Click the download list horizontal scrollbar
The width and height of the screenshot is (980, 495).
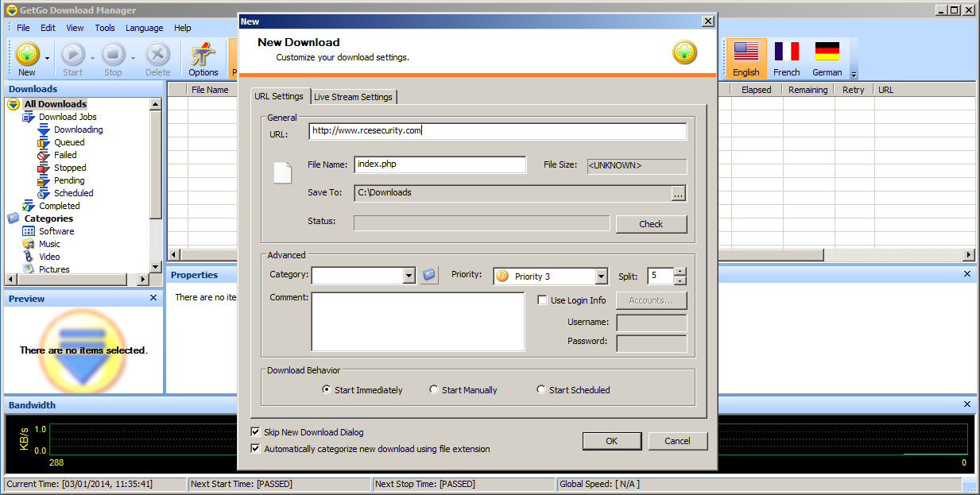(x=571, y=254)
